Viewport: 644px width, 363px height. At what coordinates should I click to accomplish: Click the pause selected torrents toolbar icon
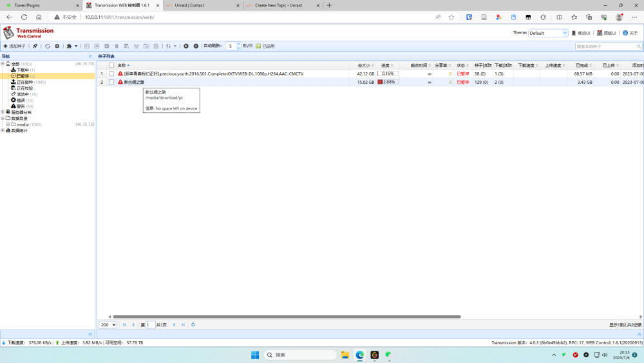97,46
